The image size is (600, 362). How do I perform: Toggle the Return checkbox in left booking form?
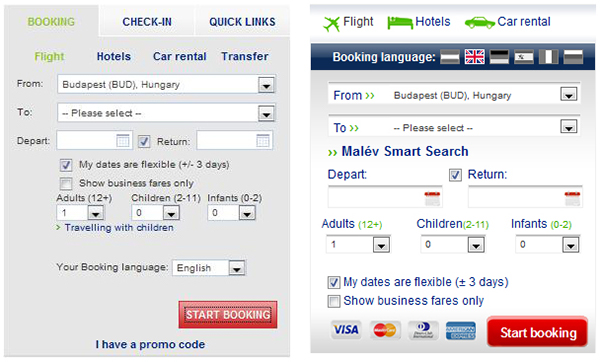(x=144, y=142)
